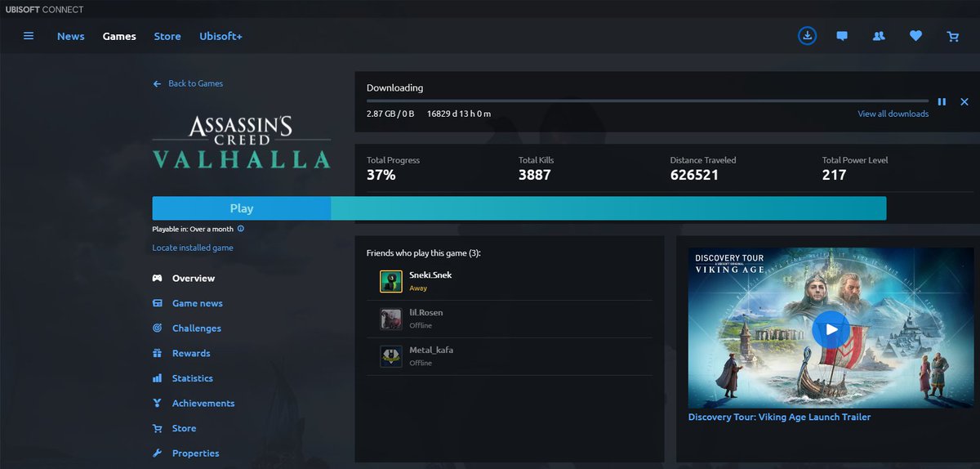Open Statistics in the sidebar
980x469 pixels.
pos(182,378)
